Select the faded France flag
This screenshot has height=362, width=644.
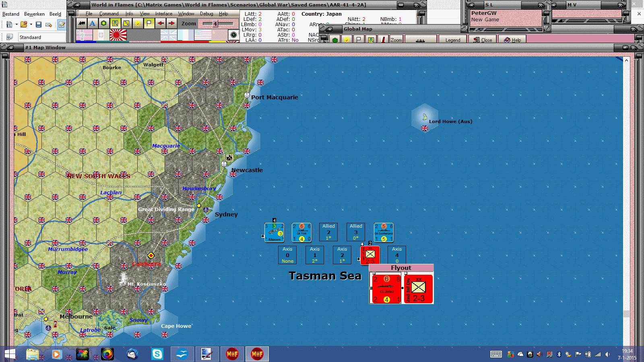pos(186,35)
